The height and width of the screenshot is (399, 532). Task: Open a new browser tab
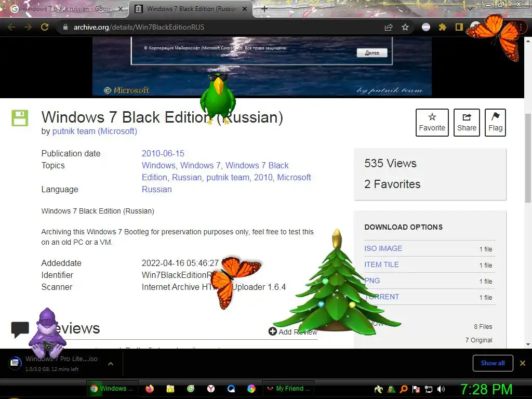pos(264,9)
